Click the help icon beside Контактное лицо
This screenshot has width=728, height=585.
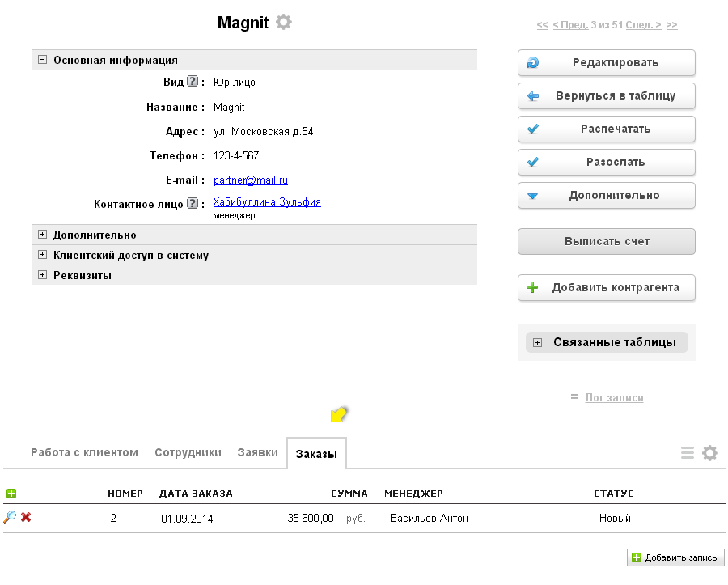(192, 204)
